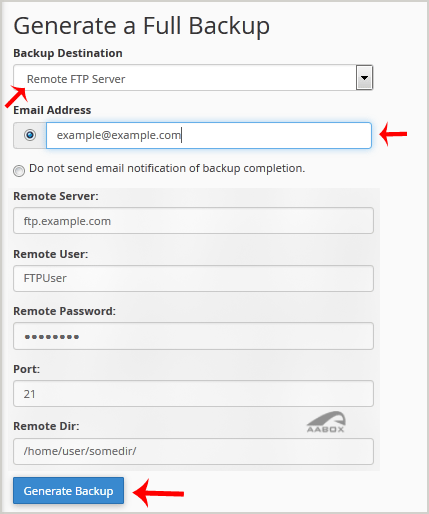Click the 'Generate a Full Backup' heading
Viewport: 429px width, 514px height.
[142, 27]
